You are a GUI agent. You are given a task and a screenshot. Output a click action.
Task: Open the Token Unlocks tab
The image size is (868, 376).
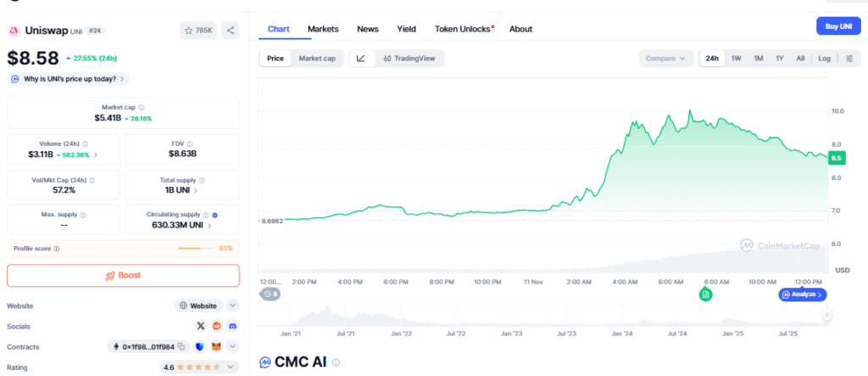464,29
